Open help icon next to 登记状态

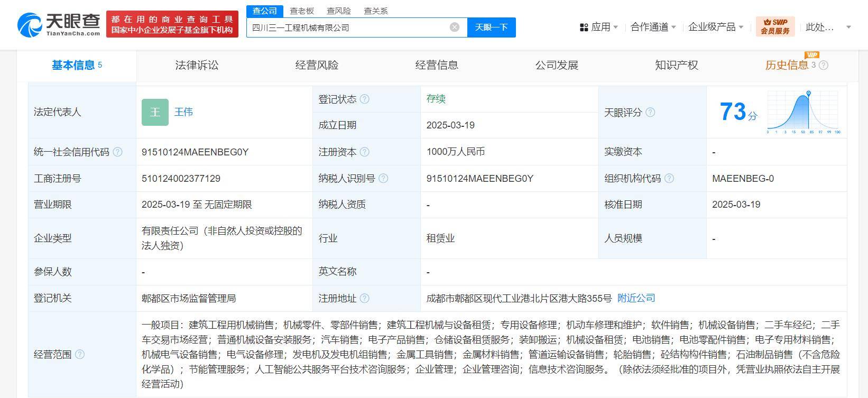(x=365, y=99)
